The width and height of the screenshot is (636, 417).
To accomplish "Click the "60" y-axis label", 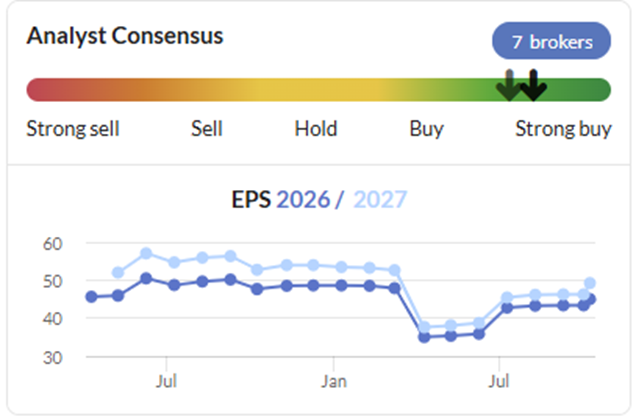I will (53, 243).
